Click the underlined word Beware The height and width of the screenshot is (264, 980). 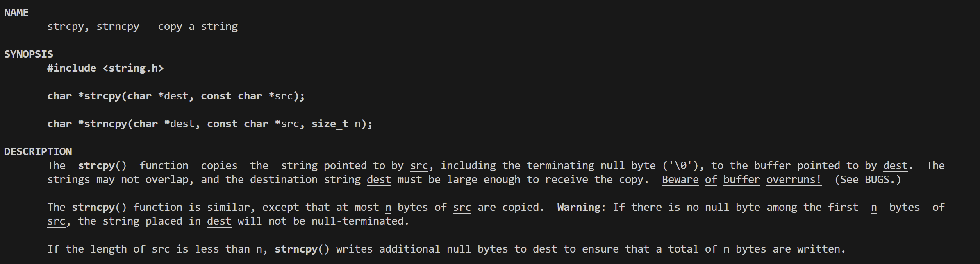pos(680,180)
